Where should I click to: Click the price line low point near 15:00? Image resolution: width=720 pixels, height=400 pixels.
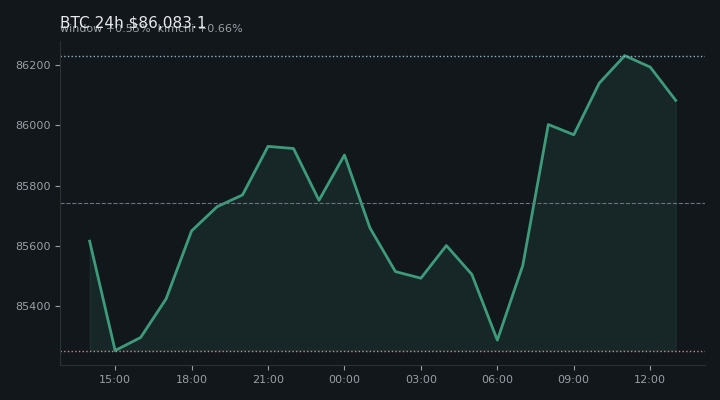(x=115, y=350)
